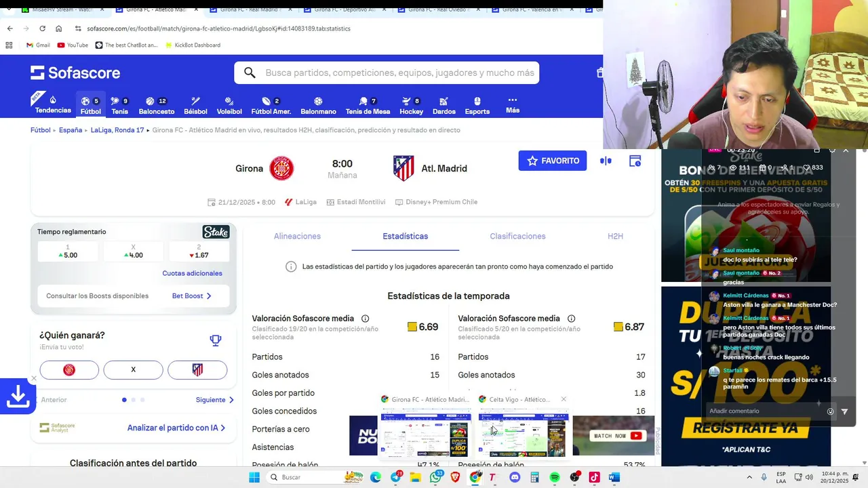Click the trophy icon in ¿Quién ganará?

216,340
